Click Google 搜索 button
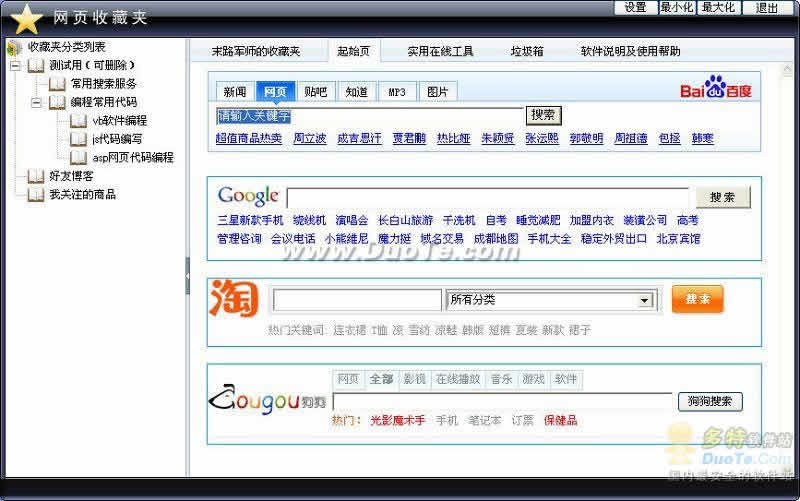 (x=723, y=197)
